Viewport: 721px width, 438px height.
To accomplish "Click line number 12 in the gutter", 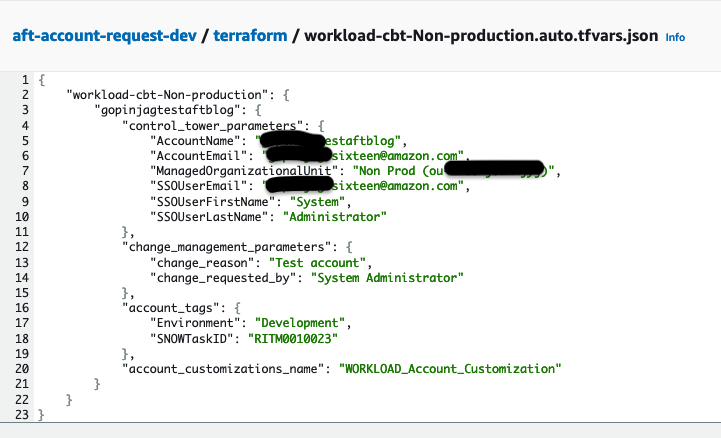I will pos(22,247).
